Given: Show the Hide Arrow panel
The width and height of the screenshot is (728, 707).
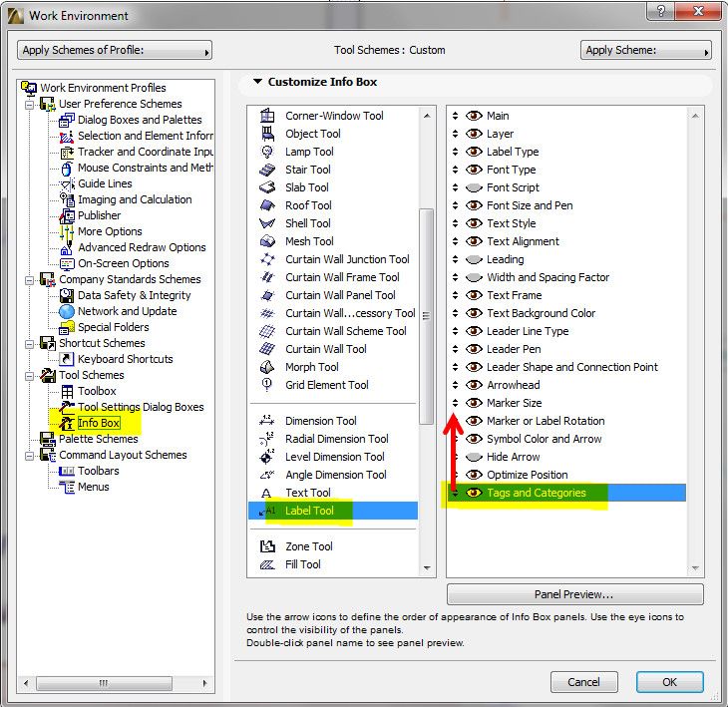Looking at the screenshot, I should (474, 458).
